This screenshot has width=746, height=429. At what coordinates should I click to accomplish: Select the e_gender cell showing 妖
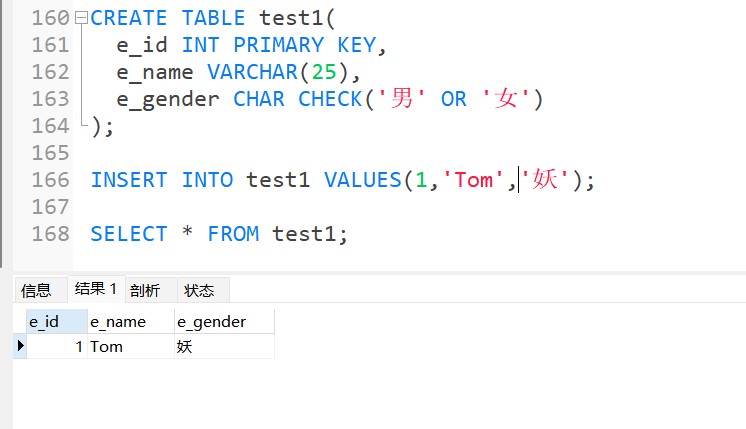224,346
